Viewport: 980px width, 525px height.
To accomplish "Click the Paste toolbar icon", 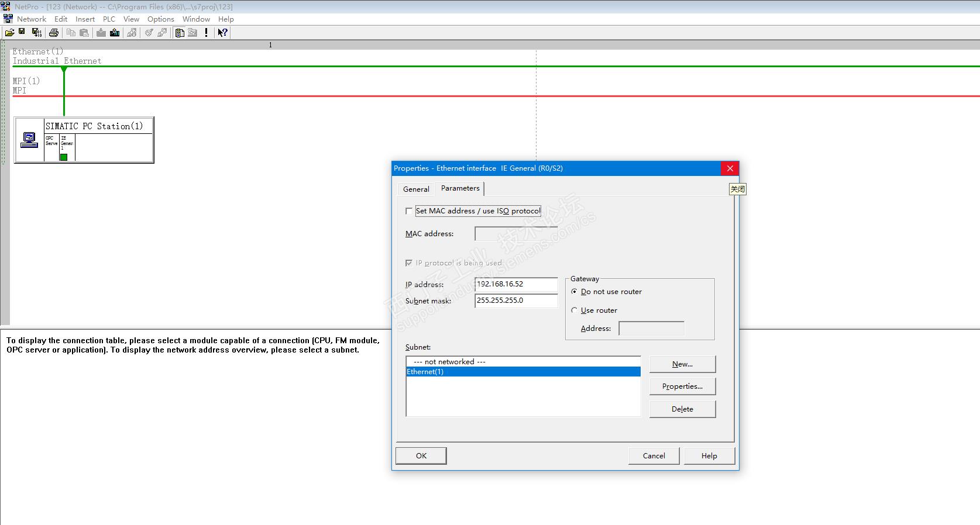I will (84, 33).
